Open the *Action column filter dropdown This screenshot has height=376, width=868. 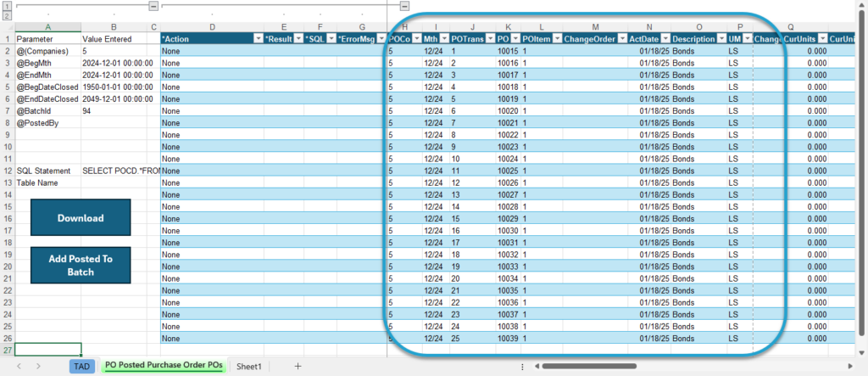tap(258, 39)
